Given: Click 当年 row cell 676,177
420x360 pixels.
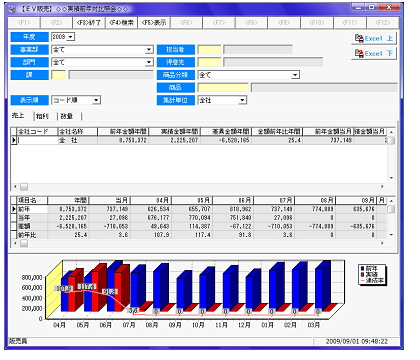Looking at the screenshot, I should pyautogui.click(x=151, y=218).
